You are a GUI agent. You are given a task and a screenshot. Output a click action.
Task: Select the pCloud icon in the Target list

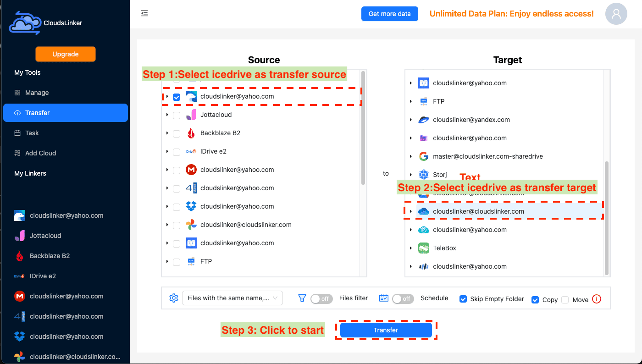pyautogui.click(x=424, y=230)
